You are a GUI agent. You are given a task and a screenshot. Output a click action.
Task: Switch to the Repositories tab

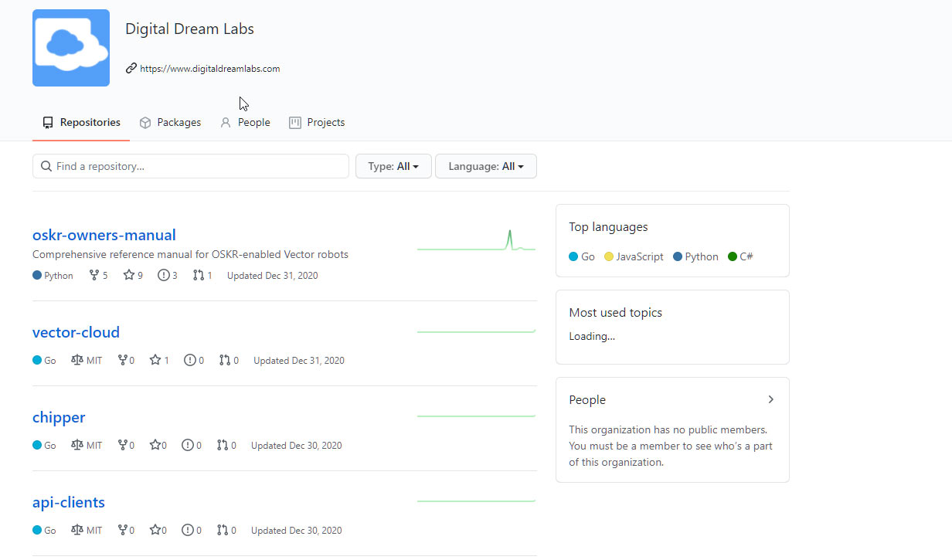coord(81,122)
